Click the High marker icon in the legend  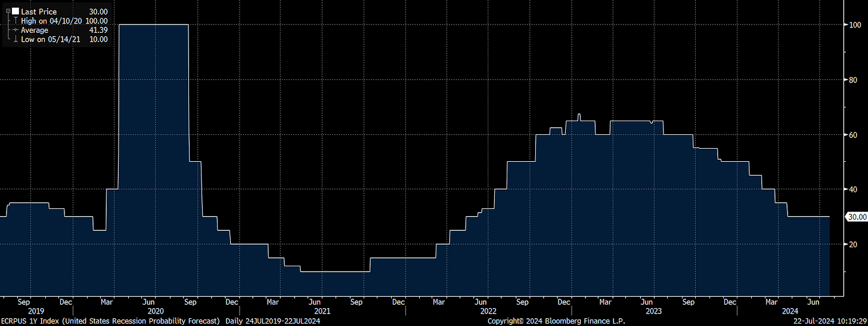coord(14,21)
